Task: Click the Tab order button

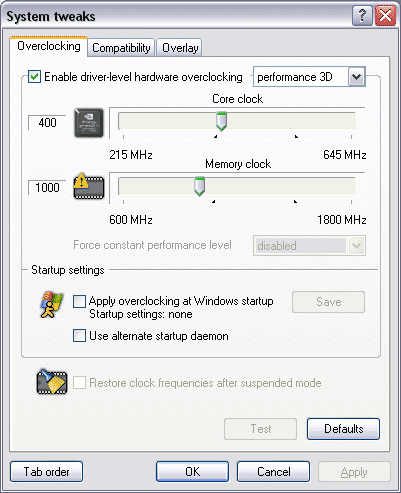Action: coord(46,472)
